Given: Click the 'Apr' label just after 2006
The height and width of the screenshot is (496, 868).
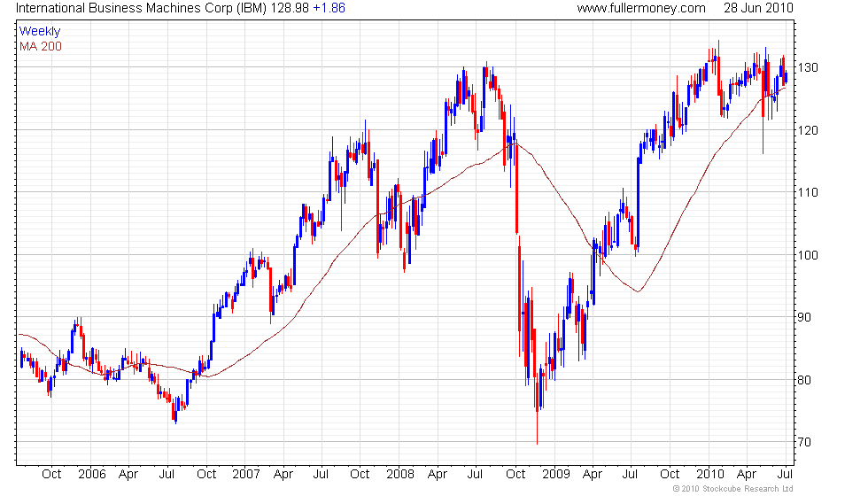Looking at the screenshot, I should click(x=128, y=475).
